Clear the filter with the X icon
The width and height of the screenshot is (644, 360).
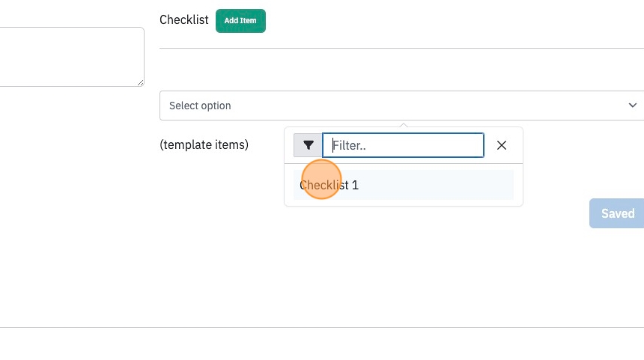pyautogui.click(x=502, y=145)
